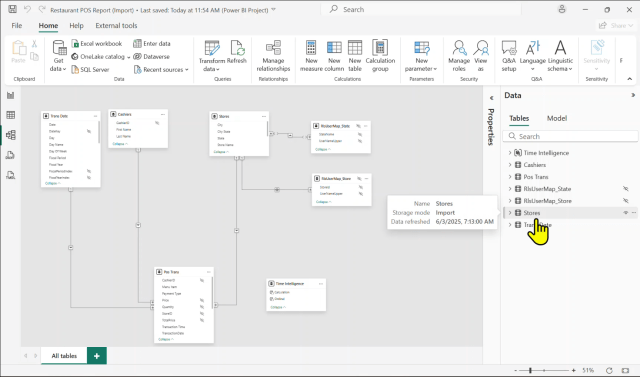Click the Excel workbook button

97,44
